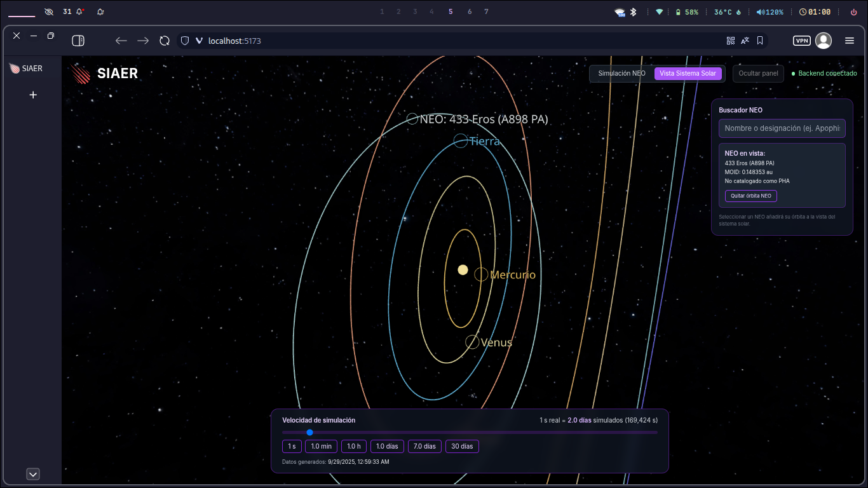Click the translate page icon
Screen dimensions: 868x488
745,41
